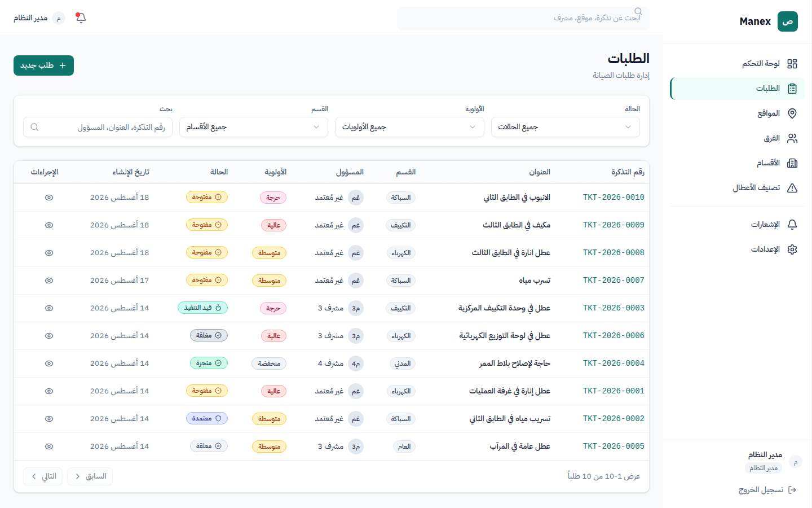Click تسجيل الخروج to log out

[x=767, y=490]
